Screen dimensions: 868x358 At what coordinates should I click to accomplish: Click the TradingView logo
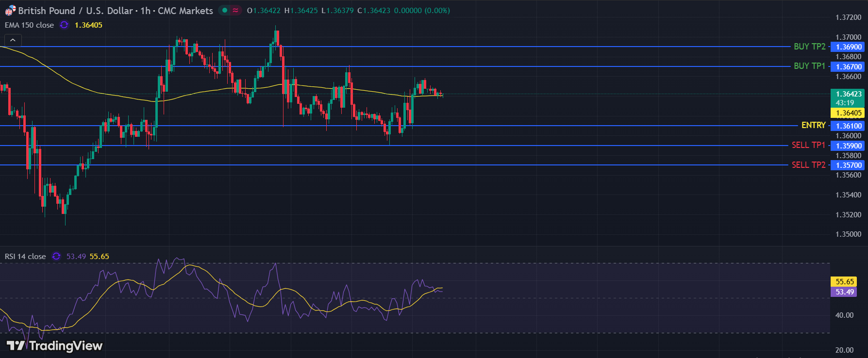point(54,345)
